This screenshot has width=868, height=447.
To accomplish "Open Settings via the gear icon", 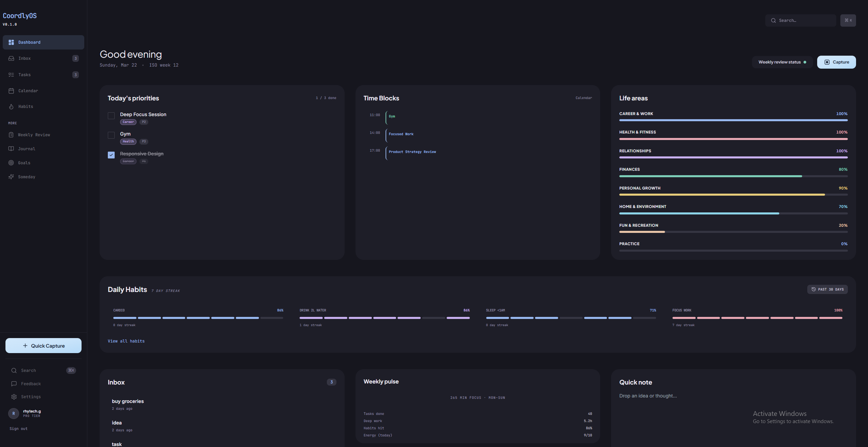I will point(14,396).
